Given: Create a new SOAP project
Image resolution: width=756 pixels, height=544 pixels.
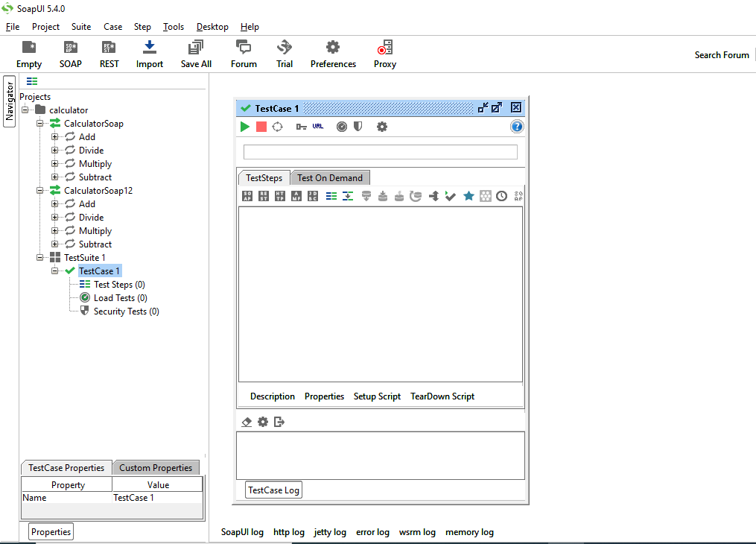Looking at the screenshot, I should tap(71, 54).
